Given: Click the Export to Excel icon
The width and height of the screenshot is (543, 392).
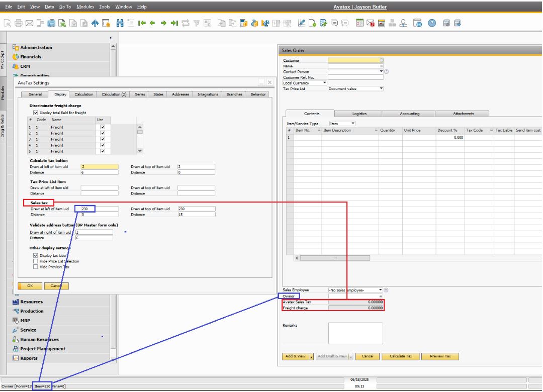Looking at the screenshot, I should pos(62,23).
